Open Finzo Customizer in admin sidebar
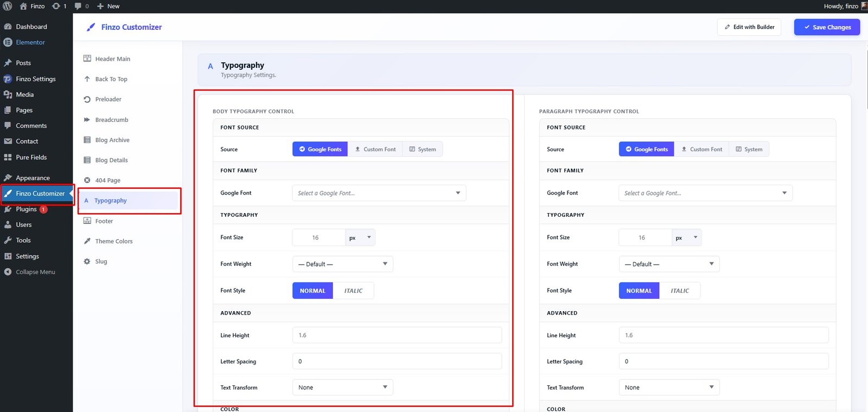This screenshot has height=412, width=868. 36,194
